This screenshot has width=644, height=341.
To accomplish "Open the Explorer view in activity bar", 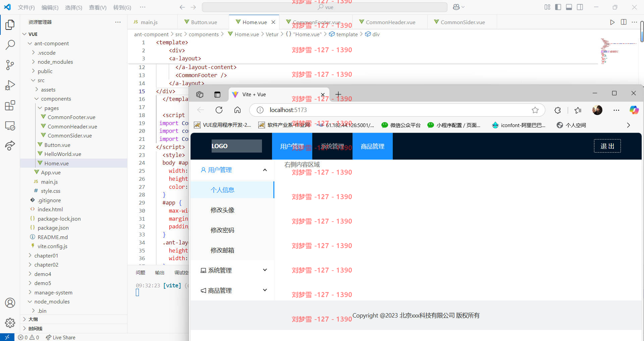I will coord(10,24).
